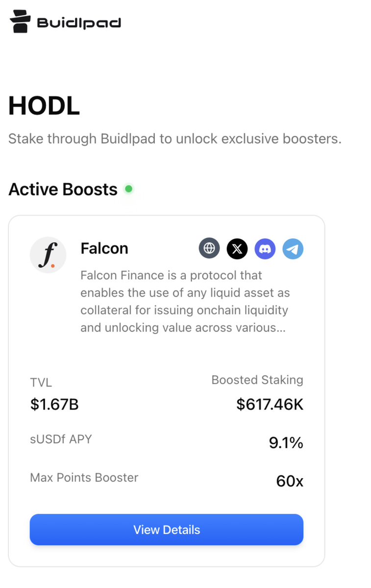Click the sUSDf APY label
This screenshot has width=371, height=588.
coord(61,439)
